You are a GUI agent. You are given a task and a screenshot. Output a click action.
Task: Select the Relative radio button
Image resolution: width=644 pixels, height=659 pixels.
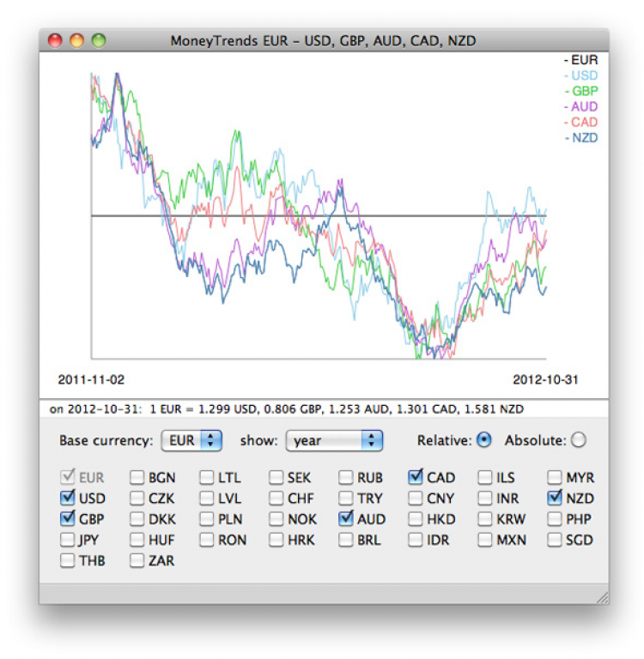tap(484, 440)
